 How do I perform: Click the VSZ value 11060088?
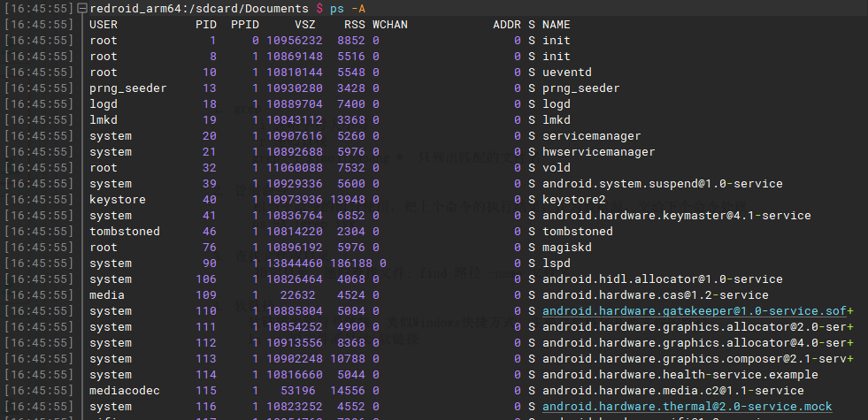click(295, 168)
